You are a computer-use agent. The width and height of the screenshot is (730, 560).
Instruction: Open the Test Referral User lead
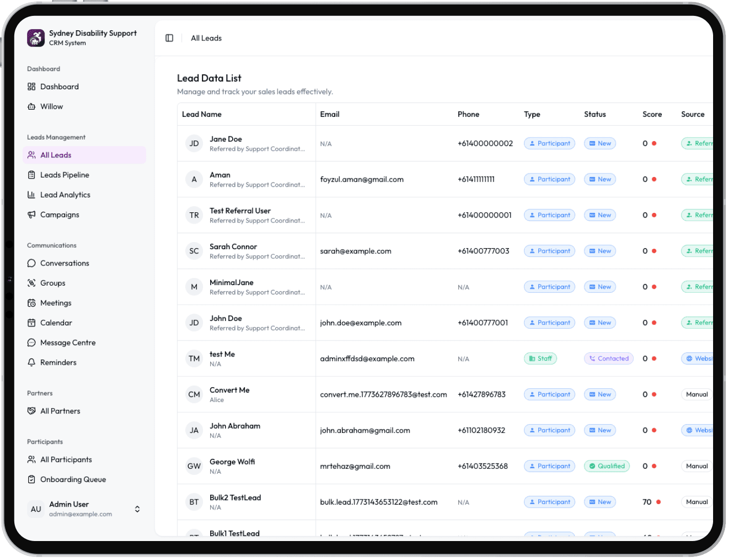click(240, 211)
